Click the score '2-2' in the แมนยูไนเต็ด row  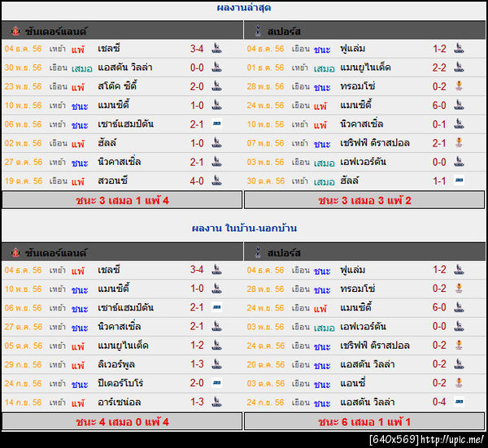point(439,67)
